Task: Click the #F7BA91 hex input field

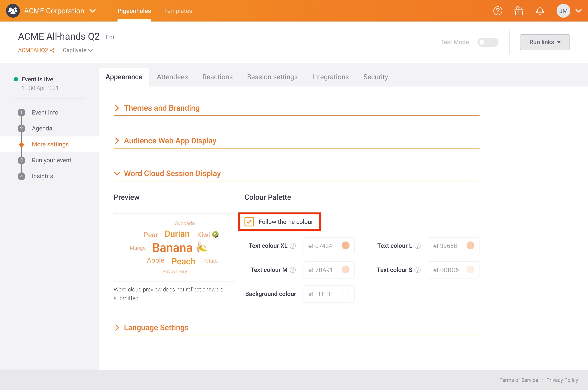Action: pyautogui.click(x=329, y=270)
